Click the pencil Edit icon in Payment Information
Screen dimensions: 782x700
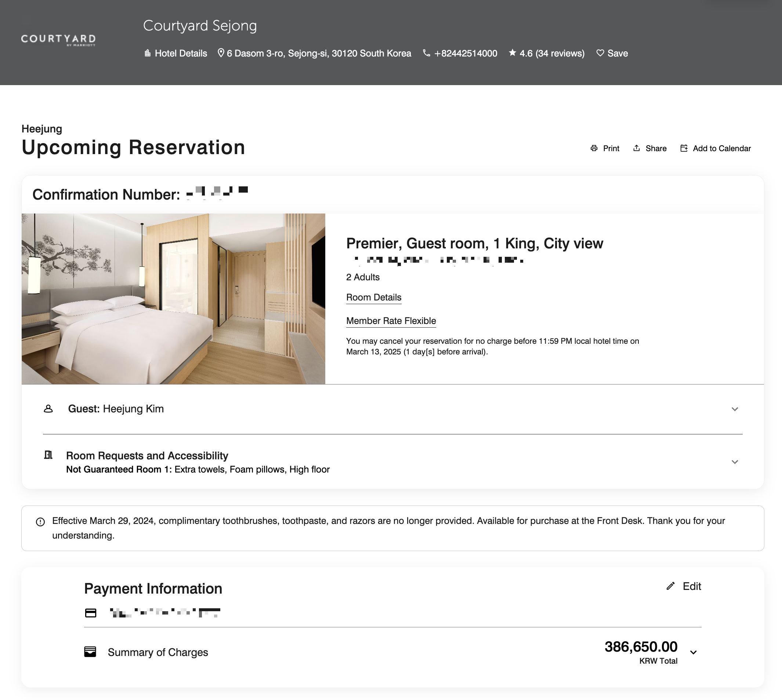click(x=671, y=586)
